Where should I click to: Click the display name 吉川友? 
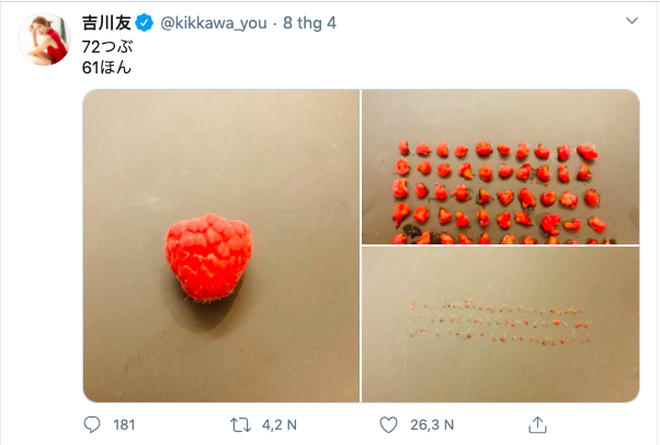pyautogui.click(x=105, y=21)
